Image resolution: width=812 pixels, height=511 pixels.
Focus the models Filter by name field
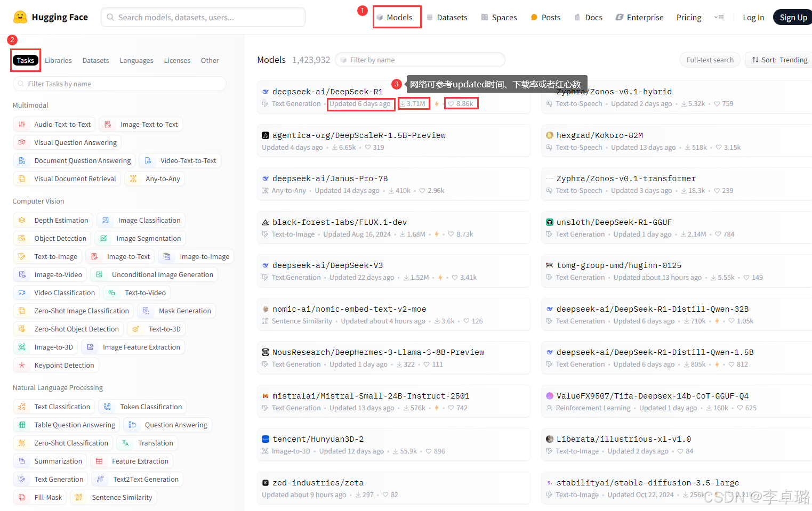(x=420, y=60)
